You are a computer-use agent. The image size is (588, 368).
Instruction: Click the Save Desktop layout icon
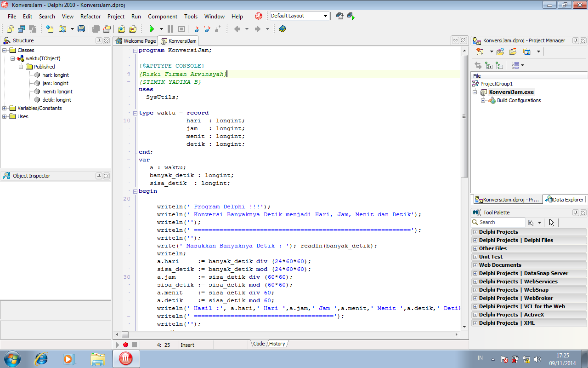[x=339, y=16]
